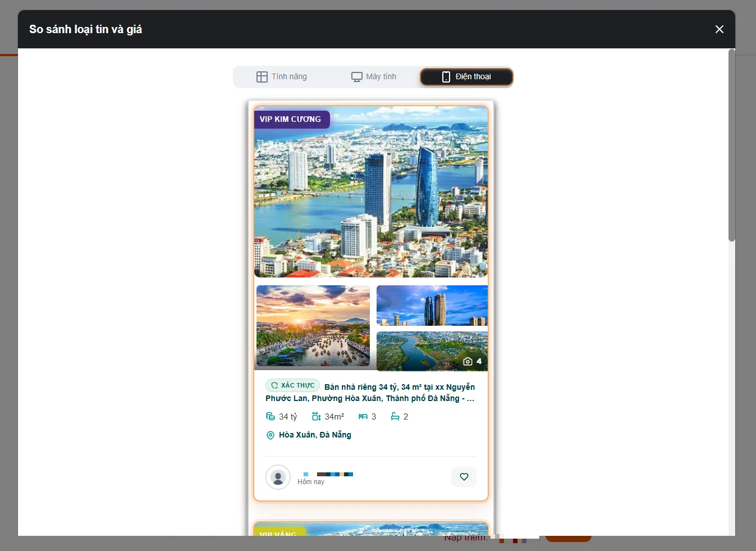Close the So sánh loại tin dialog
This screenshot has width=756, height=551.
tap(720, 29)
